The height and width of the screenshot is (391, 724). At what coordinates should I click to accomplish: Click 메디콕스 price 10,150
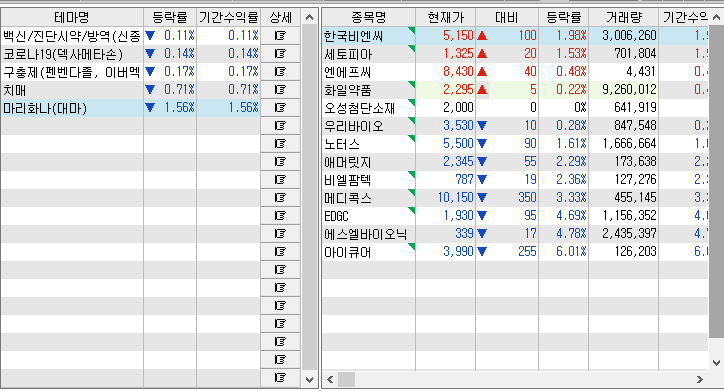[455, 198]
